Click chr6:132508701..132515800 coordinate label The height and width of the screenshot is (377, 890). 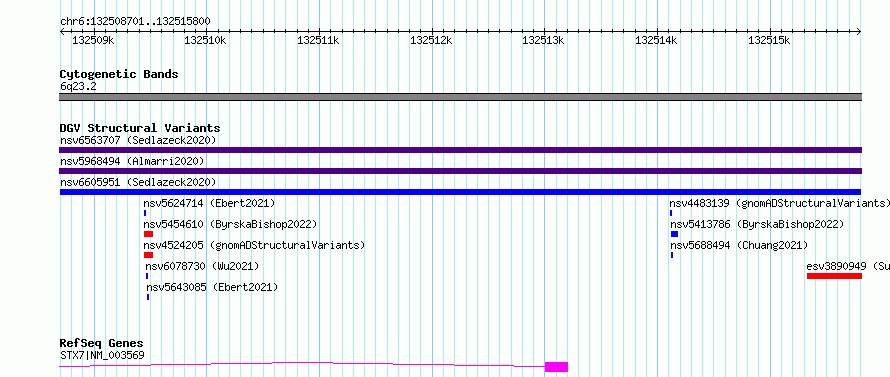135,22
